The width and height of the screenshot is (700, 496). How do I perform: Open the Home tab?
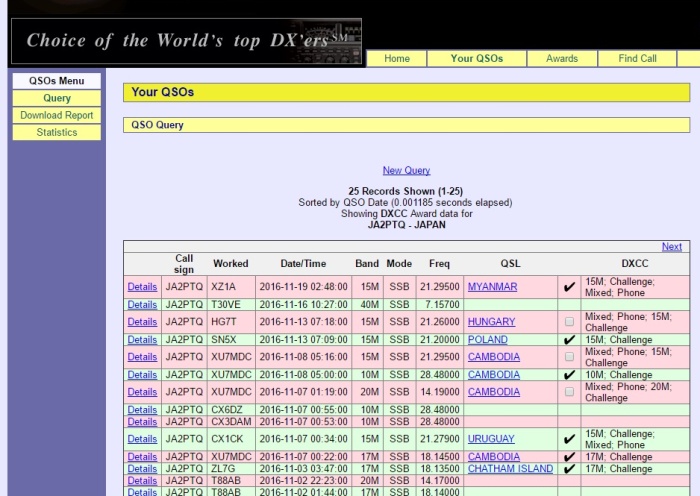(x=396, y=58)
